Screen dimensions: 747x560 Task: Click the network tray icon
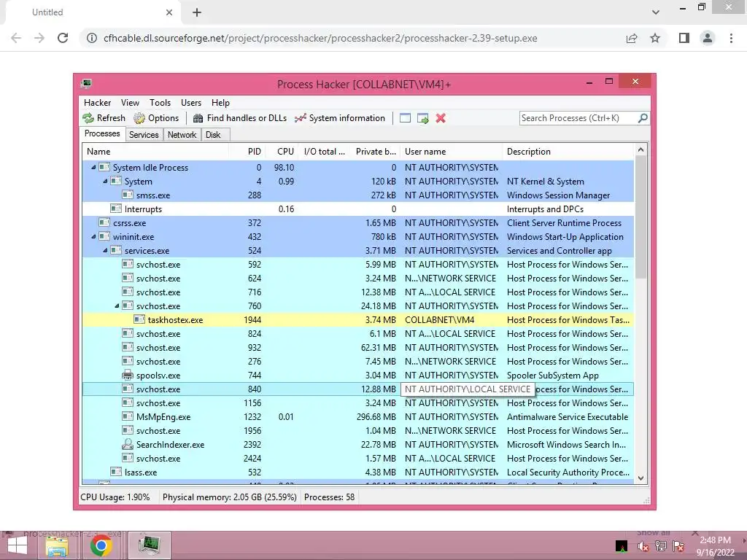click(x=661, y=546)
